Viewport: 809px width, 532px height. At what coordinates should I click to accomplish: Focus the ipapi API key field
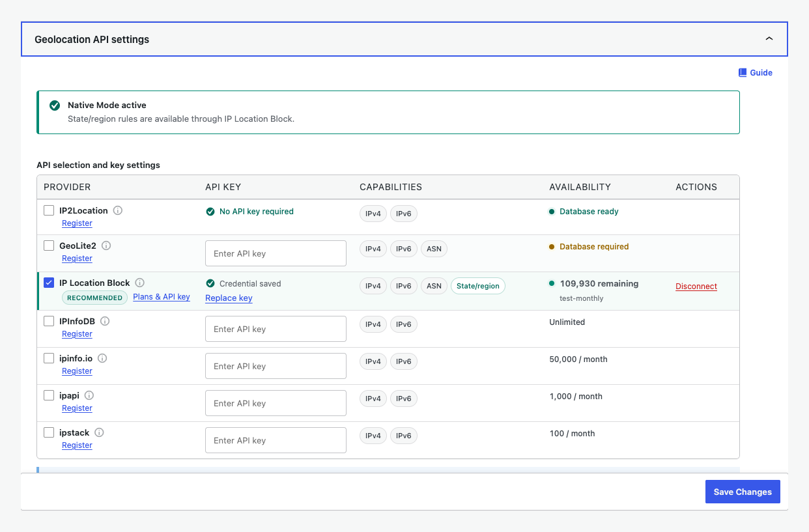(x=276, y=403)
